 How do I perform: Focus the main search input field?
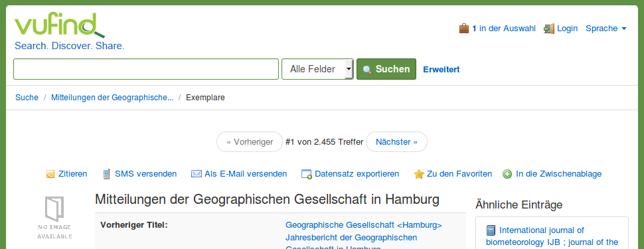pos(146,69)
